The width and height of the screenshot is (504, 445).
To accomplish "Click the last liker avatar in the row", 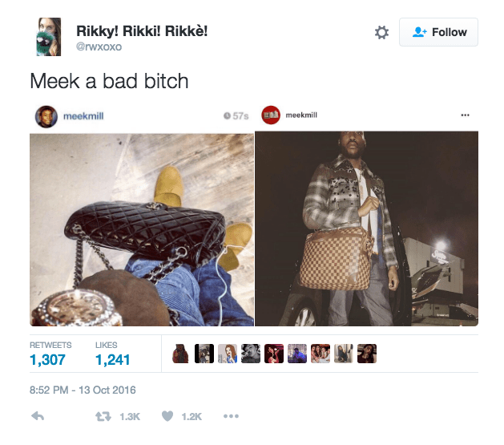I will [367, 354].
